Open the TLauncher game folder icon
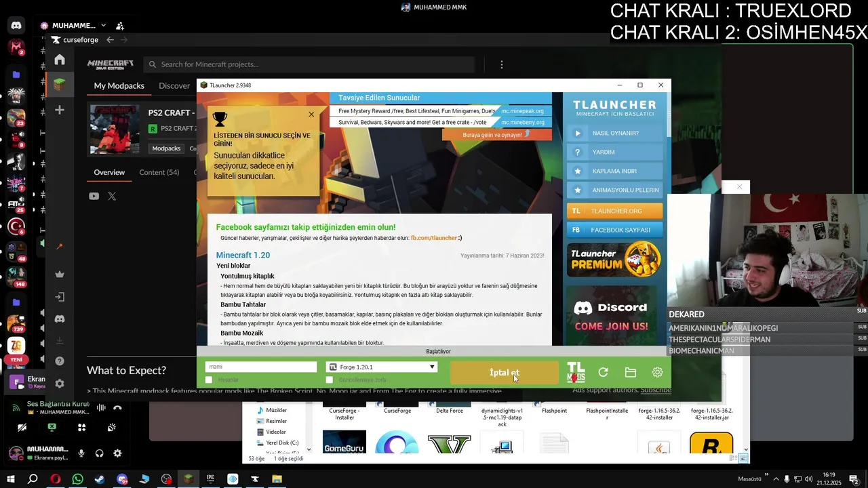This screenshot has width=868, height=488. click(x=631, y=372)
